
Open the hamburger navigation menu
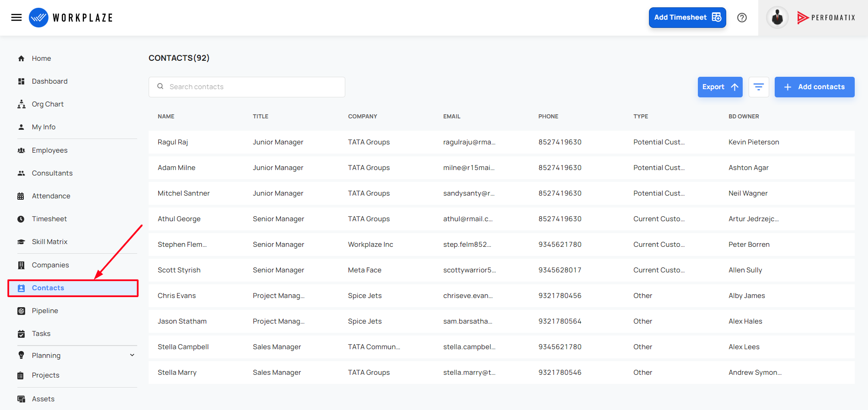click(x=16, y=17)
